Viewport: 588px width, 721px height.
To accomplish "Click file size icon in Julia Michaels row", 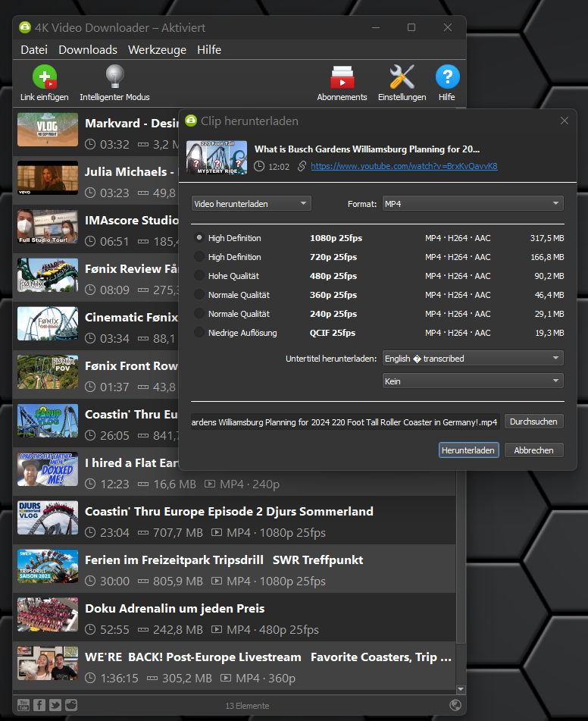I will (x=143, y=193).
